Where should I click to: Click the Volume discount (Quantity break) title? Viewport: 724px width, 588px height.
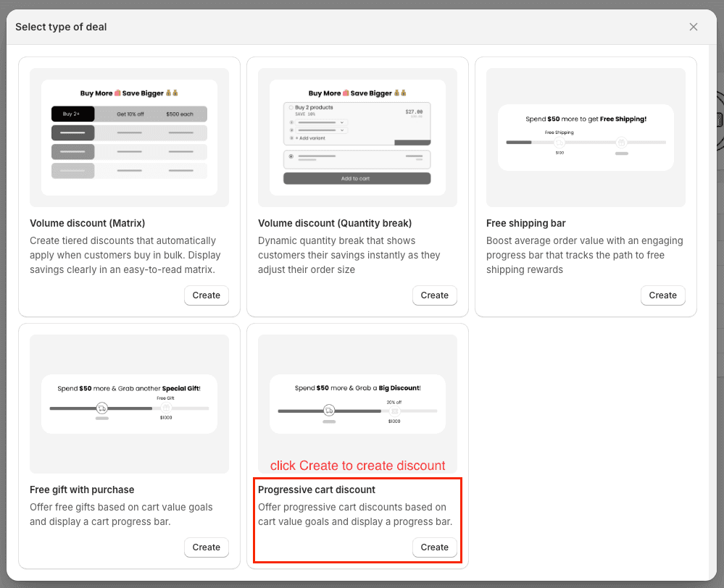(335, 223)
